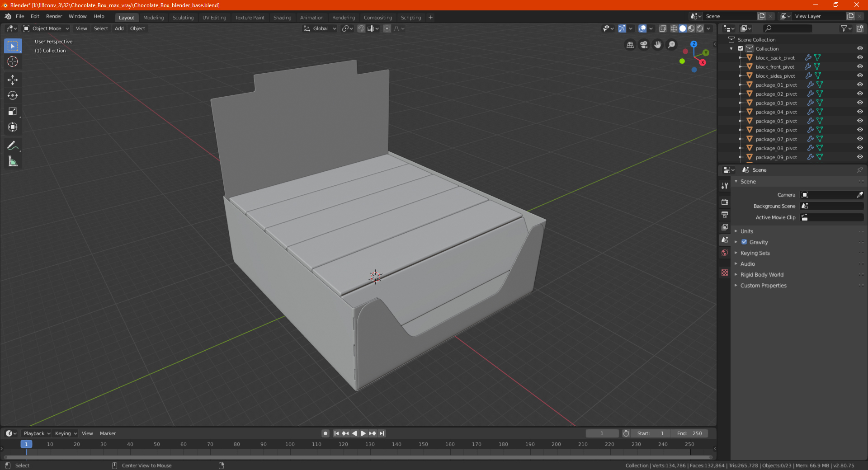The image size is (868, 470).
Task: Select the Cursor tool
Action: tap(13, 61)
